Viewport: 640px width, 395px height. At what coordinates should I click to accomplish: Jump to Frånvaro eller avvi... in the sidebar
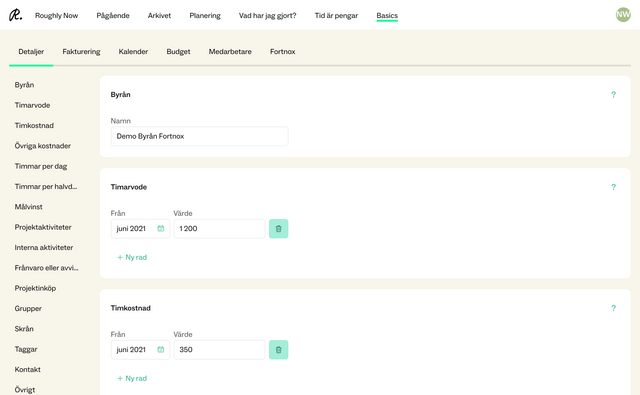[x=47, y=268]
